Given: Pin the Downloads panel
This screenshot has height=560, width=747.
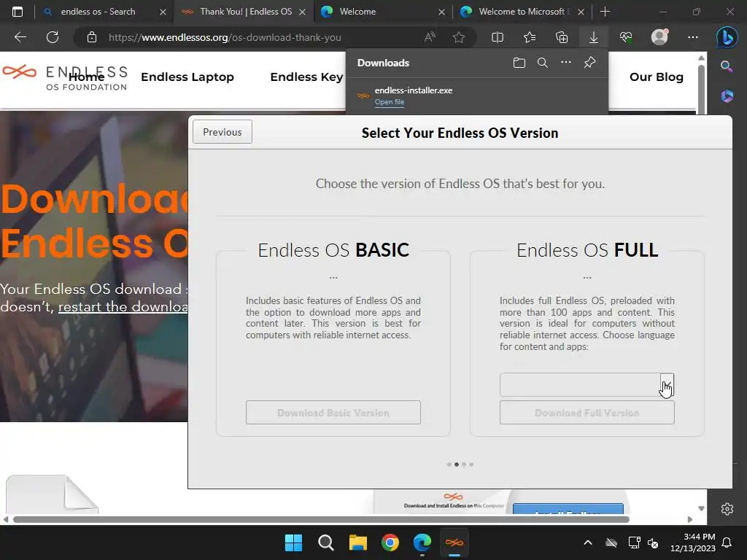Looking at the screenshot, I should [589, 63].
